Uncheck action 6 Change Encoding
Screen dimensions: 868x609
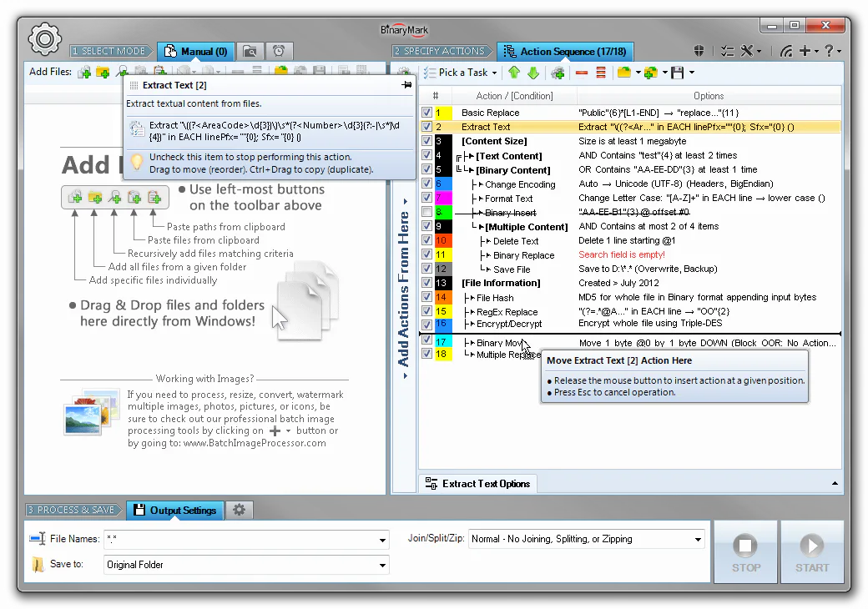[426, 184]
